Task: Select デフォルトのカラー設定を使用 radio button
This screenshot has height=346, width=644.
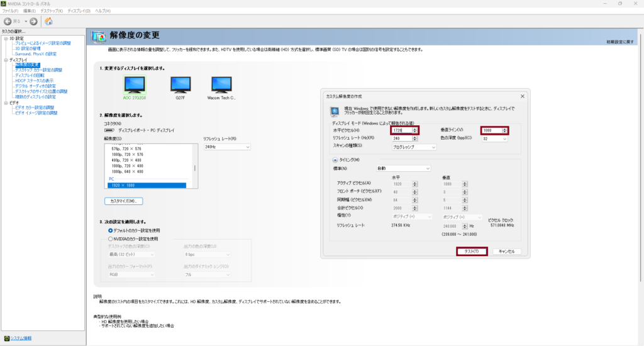Action: pyautogui.click(x=111, y=230)
